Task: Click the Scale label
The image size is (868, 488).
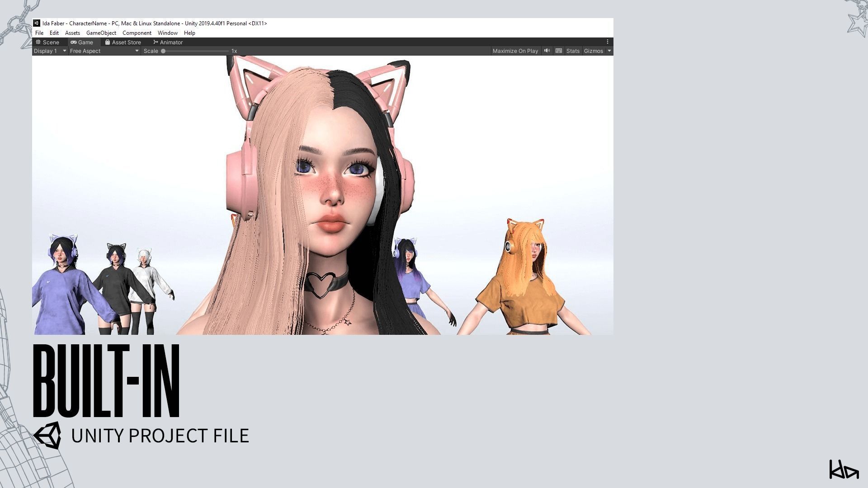Action: click(151, 51)
